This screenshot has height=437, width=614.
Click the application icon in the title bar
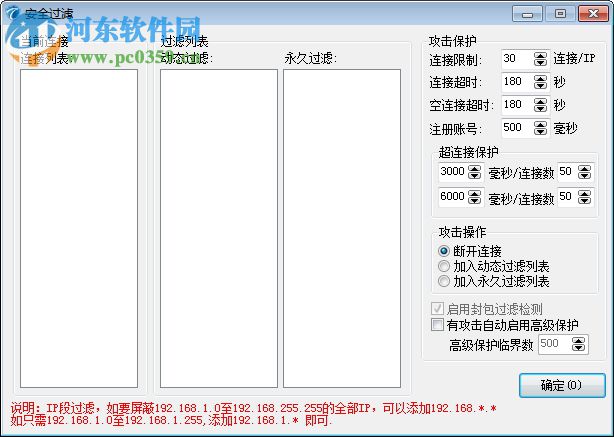[x=13, y=13]
